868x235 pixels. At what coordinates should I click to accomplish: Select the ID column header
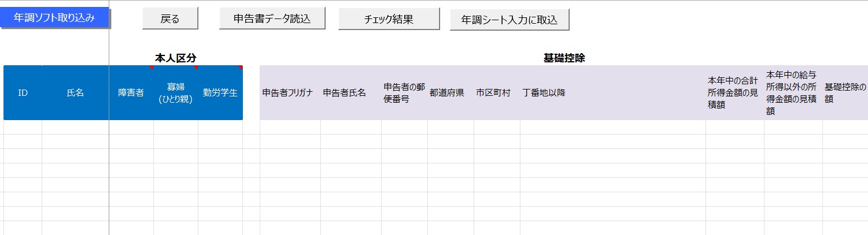[x=23, y=92]
